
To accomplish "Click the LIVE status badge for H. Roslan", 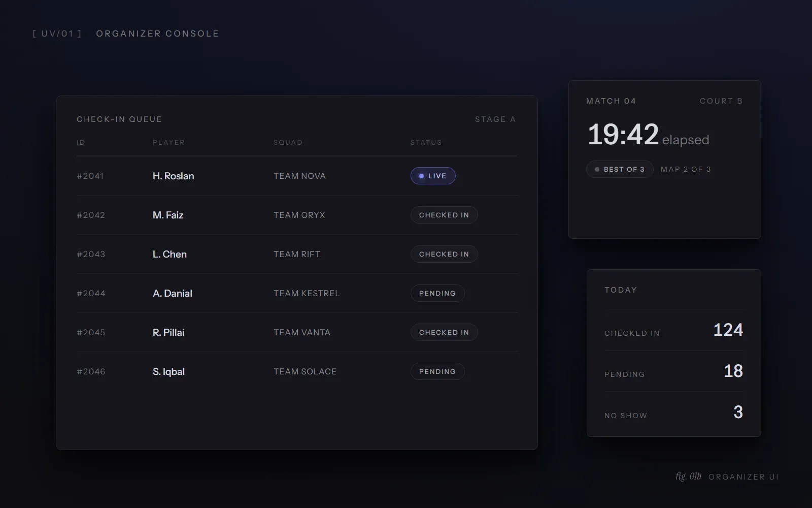I will 433,176.
